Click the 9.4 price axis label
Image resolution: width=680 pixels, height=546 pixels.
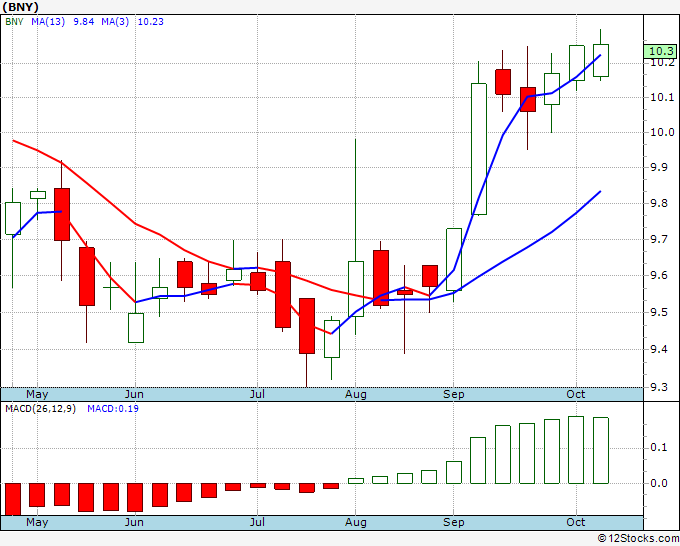[x=659, y=350]
